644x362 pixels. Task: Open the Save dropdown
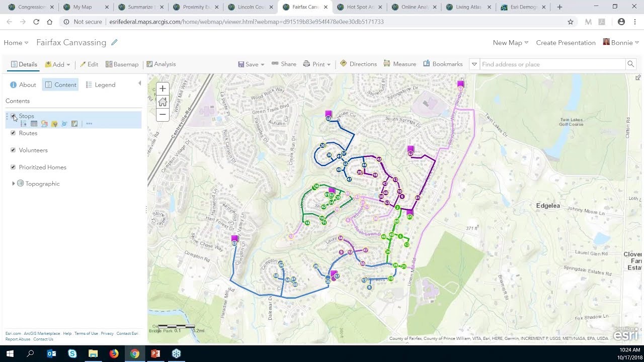pos(251,64)
